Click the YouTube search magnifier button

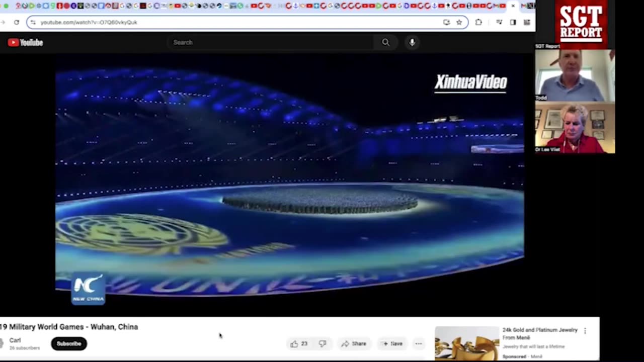[x=385, y=43]
